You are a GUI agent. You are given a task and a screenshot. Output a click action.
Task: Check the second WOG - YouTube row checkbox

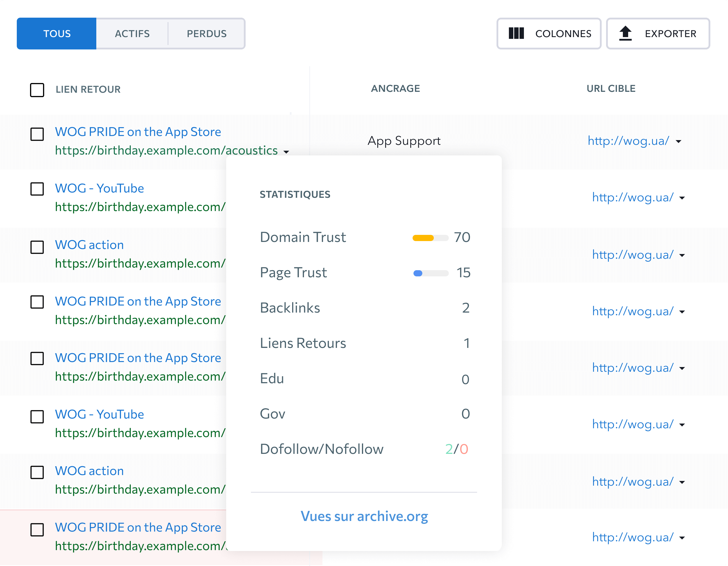click(x=37, y=417)
